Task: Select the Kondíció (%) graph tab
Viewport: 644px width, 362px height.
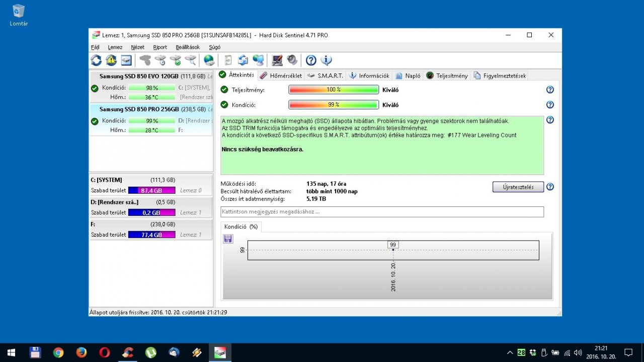Action: pyautogui.click(x=241, y=227)
